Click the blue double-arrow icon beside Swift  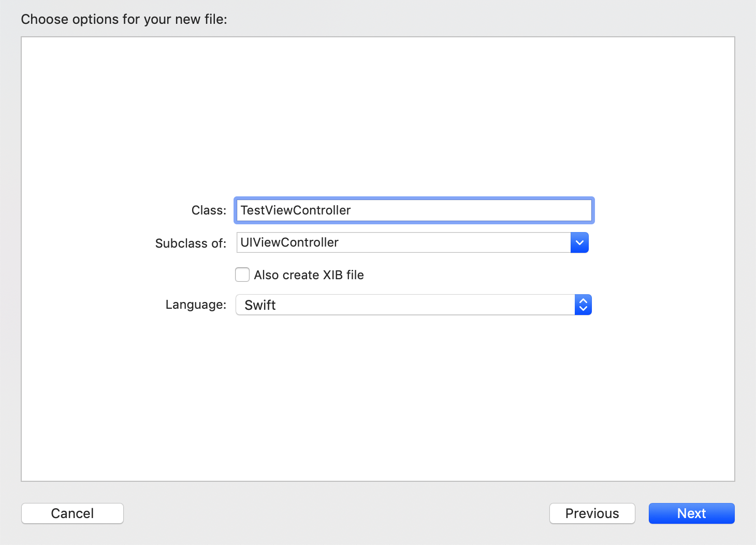coord(583,305)
